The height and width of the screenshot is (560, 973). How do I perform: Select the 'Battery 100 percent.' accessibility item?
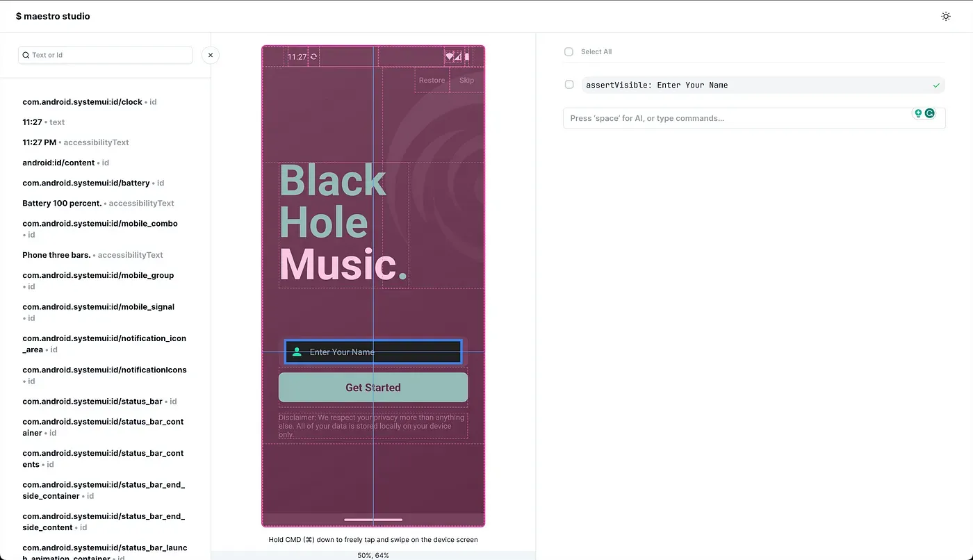coord(63,204)
